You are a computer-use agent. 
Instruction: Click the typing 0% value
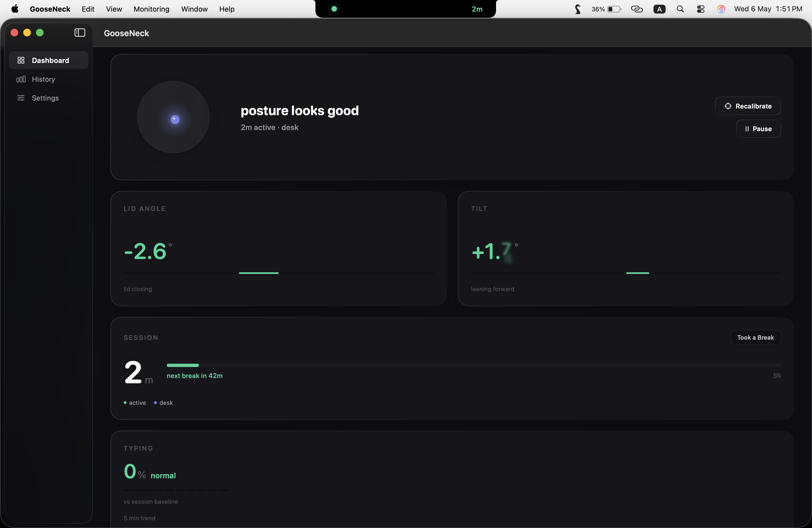pyautogui.click(x=135, y=472)
